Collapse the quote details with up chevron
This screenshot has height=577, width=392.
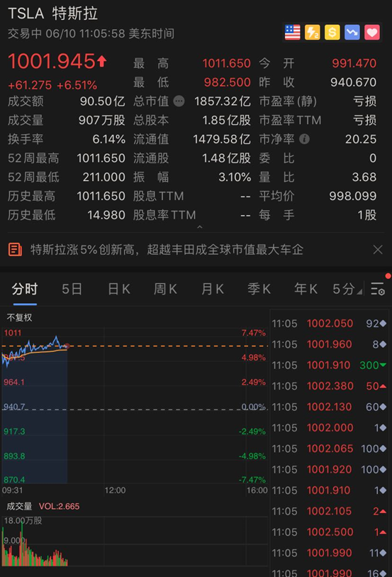(200, 227)
